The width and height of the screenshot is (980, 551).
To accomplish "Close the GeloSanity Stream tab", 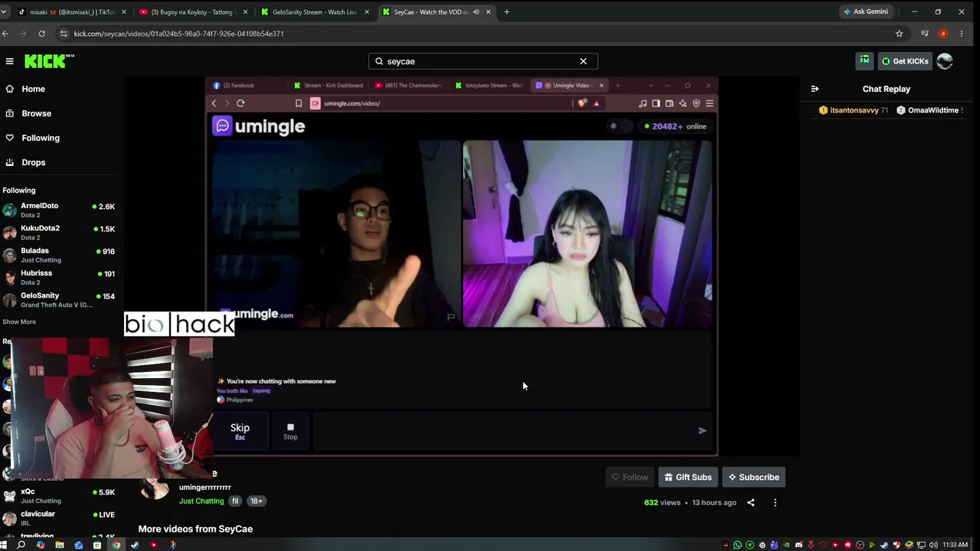I will pos(367,12).
